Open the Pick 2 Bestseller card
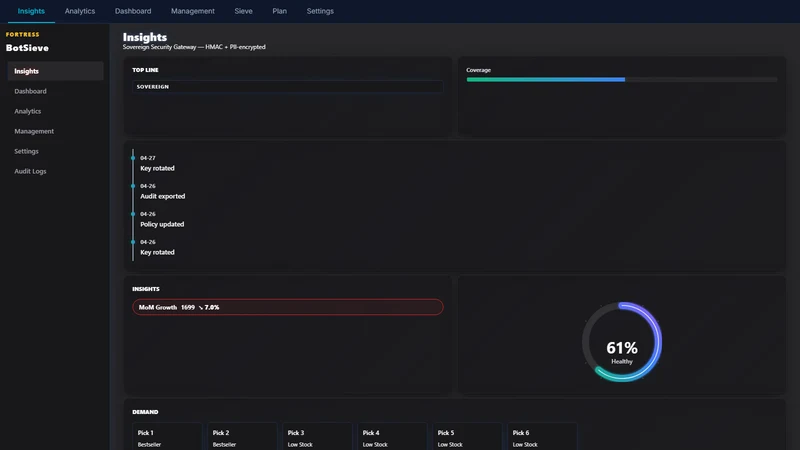Viewport: 800px width, 450px height. point(242,437)
